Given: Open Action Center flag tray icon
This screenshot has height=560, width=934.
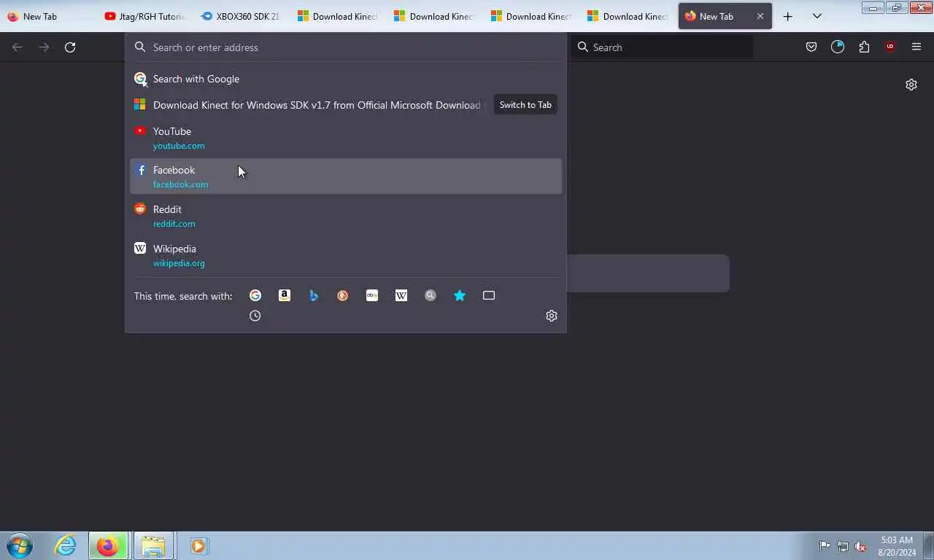Looking at the screenshot, I should (825, 546).
